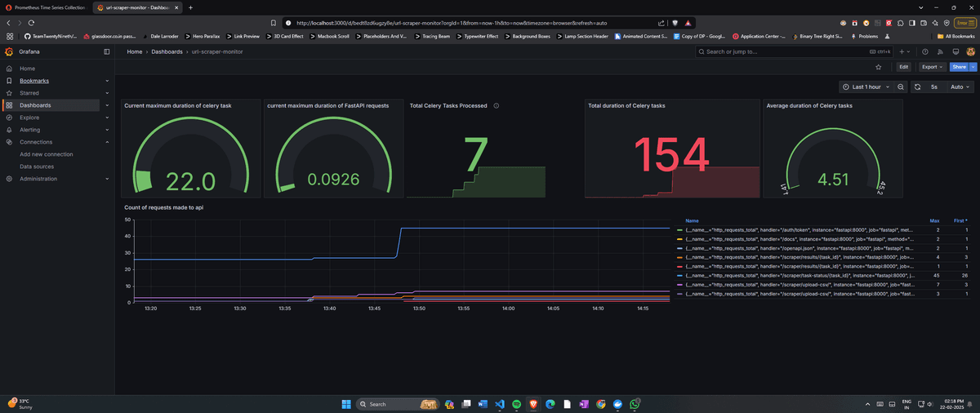Reload the browser page
Screen dimensions: 980x413
coord(31,23)
